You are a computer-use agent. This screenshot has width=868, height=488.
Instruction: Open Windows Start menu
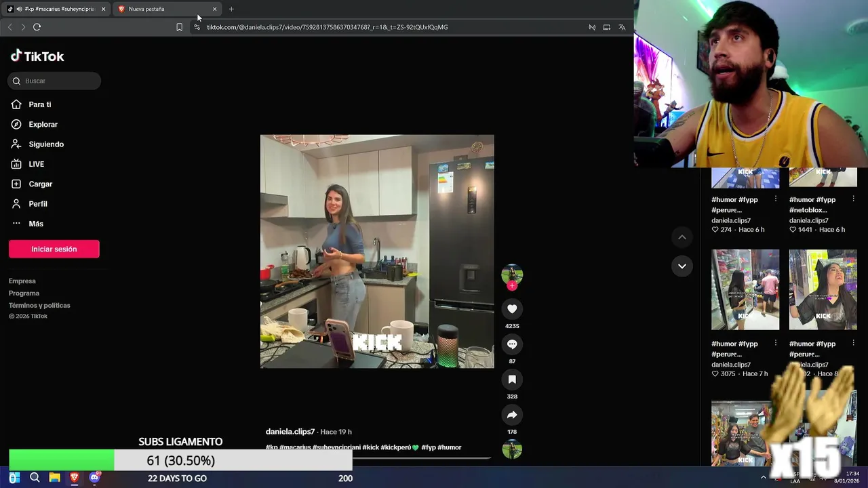(x=14, y=478)
